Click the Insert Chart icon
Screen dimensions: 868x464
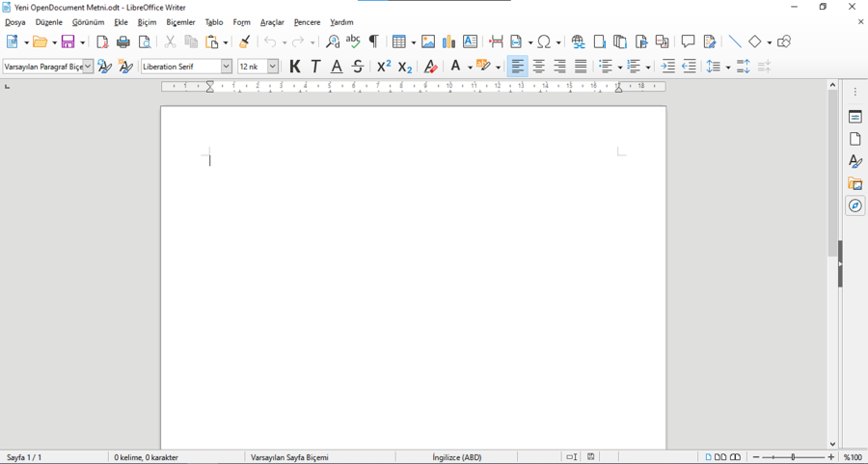pos(448,41)
